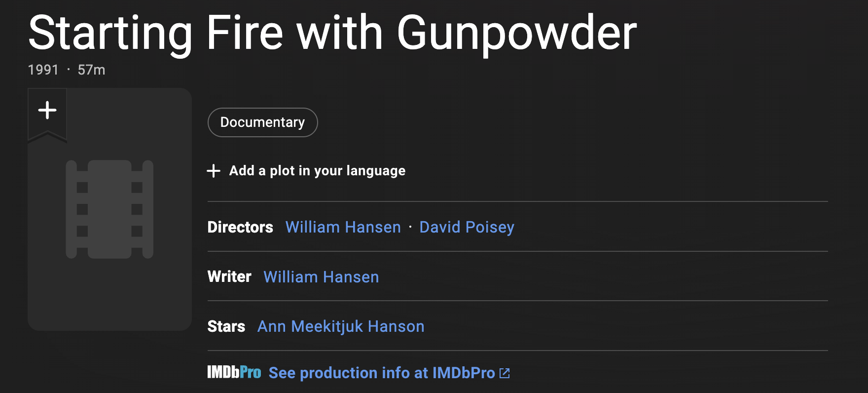The width and height of the screenshot is (868, 393).
Task: Open director William Hansen's page
Action: coord(343,227)
